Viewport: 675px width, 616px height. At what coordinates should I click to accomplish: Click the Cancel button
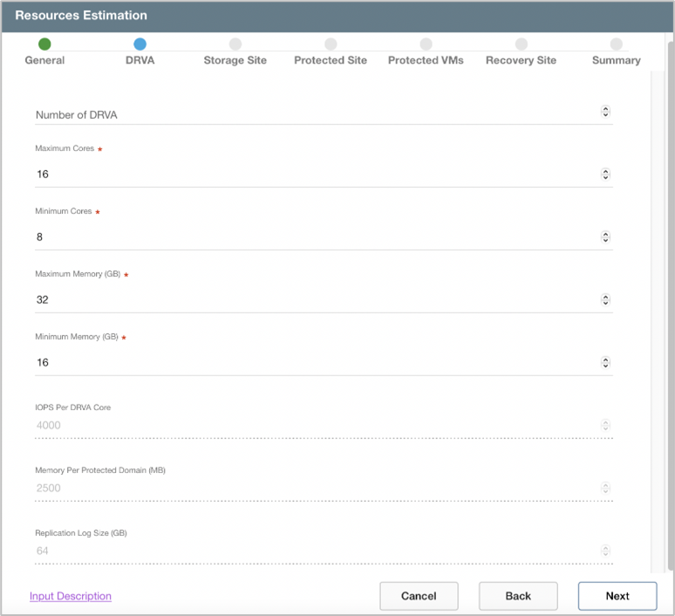tap(419, 596)
